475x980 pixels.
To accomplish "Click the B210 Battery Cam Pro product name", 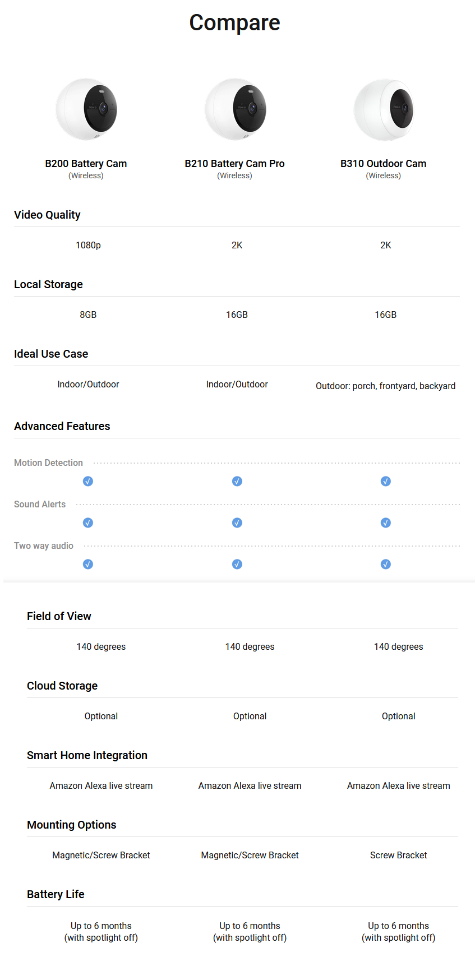I will coord(234,164).
